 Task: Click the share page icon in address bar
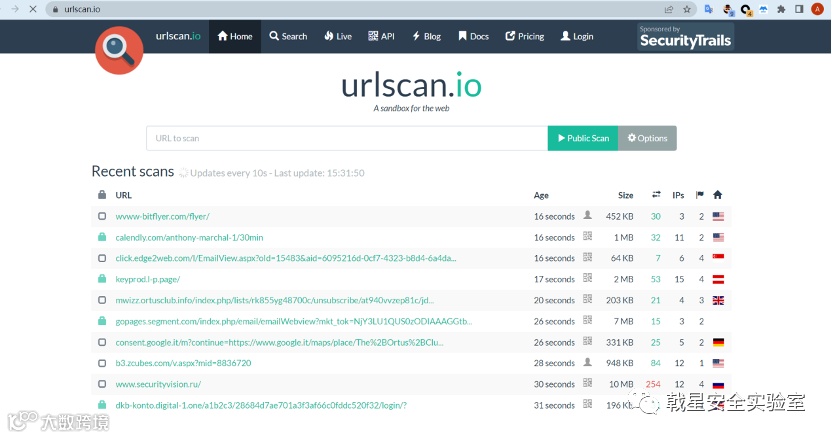click(x=669, y=9)
